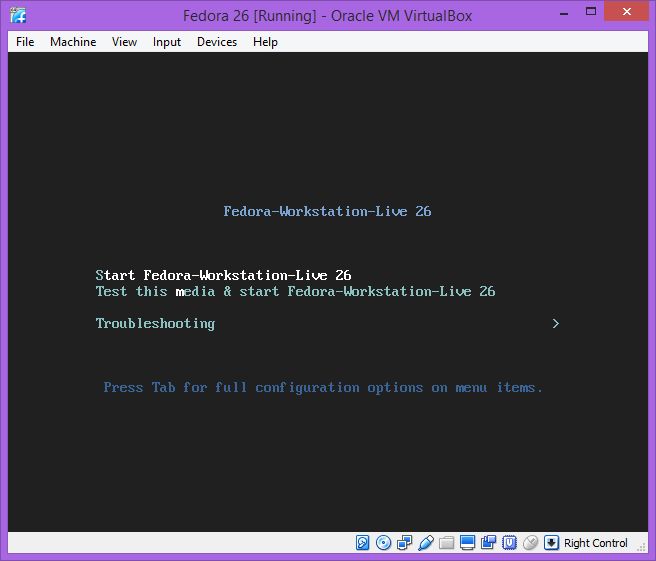Screen dimensions: 656x561
Task: Click the VirtualBox Fedora window icon
Action: tap(18, 15)
